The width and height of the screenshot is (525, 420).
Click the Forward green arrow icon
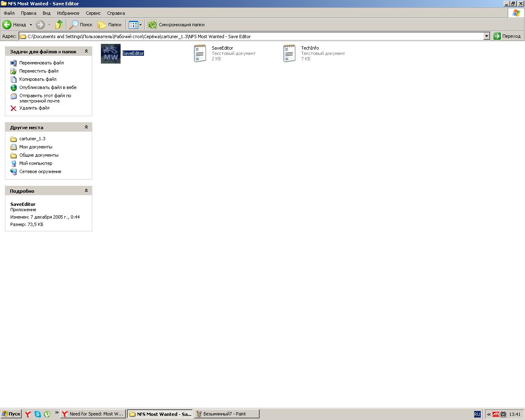click(x=40, y=25)
